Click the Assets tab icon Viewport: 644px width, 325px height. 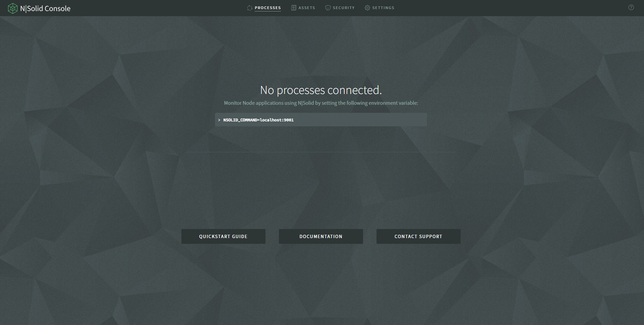coord(294,8)
